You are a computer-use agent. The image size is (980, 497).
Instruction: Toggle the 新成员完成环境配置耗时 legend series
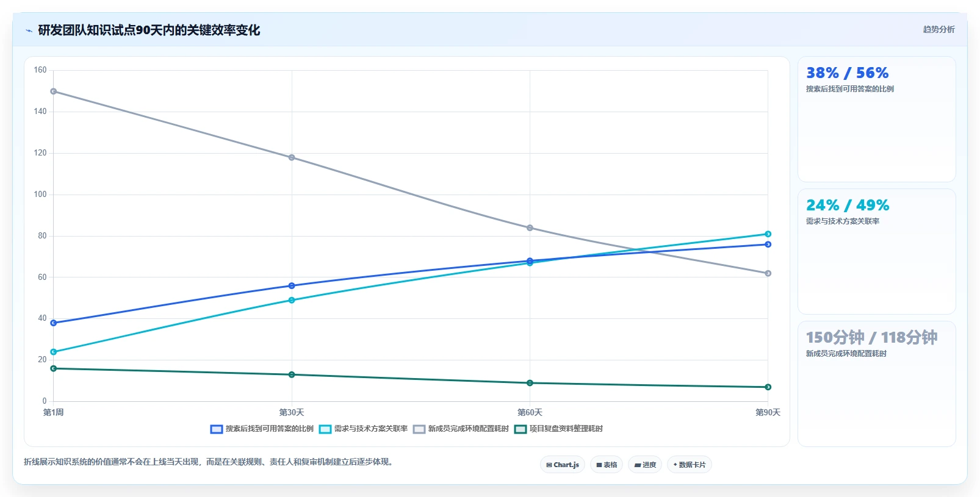click(461, 429)
